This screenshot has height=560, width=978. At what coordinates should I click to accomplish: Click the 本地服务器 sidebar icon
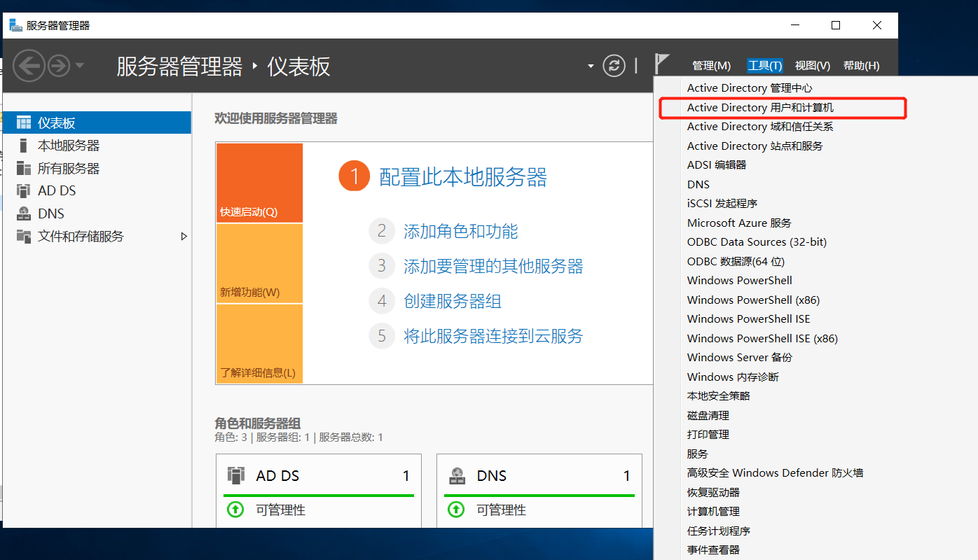pos(24,146)
